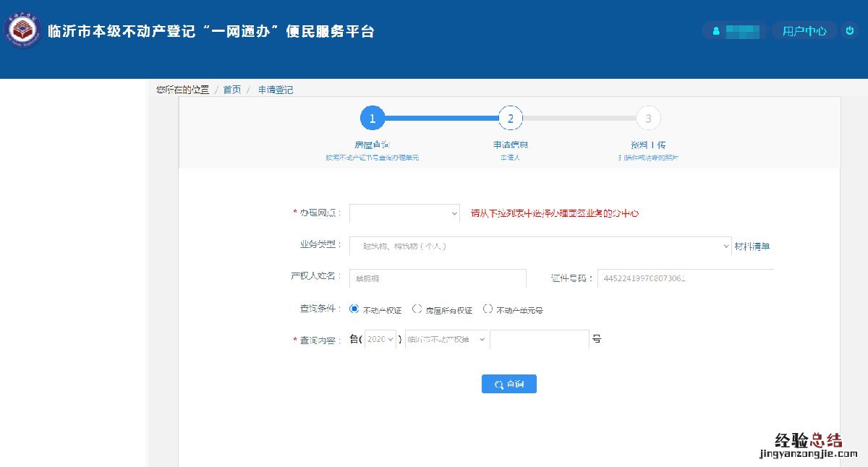Click the user profile icon in header
The height and width of the screenshot is (467, 868).
[x=716, y=31]
